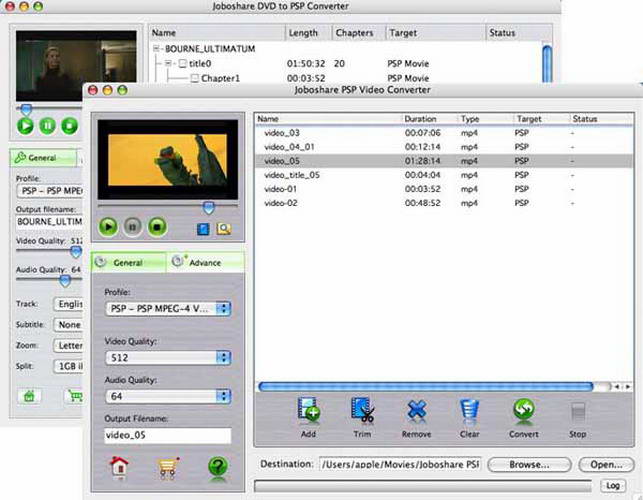Select the video_title_05 row
The image size is (643, 500).
point(444,175)
